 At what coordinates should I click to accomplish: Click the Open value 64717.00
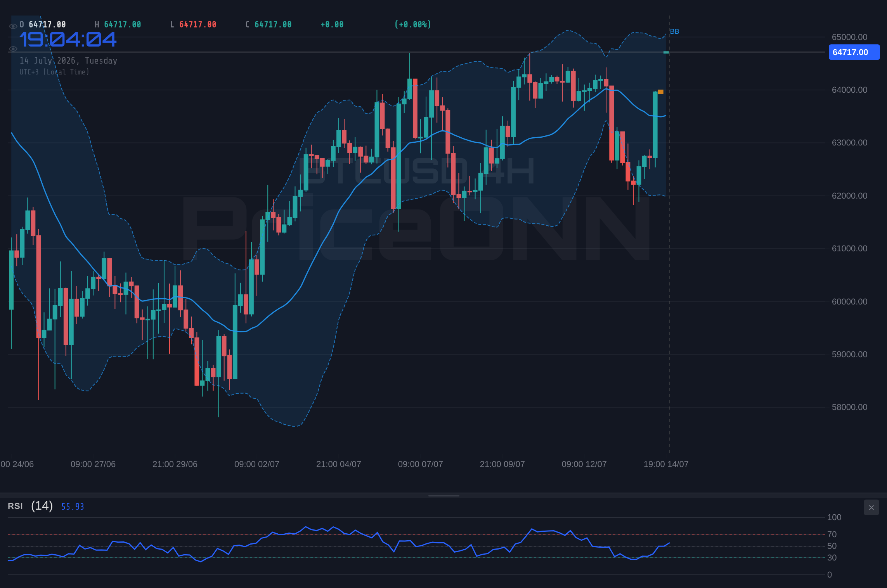[47, 24]
